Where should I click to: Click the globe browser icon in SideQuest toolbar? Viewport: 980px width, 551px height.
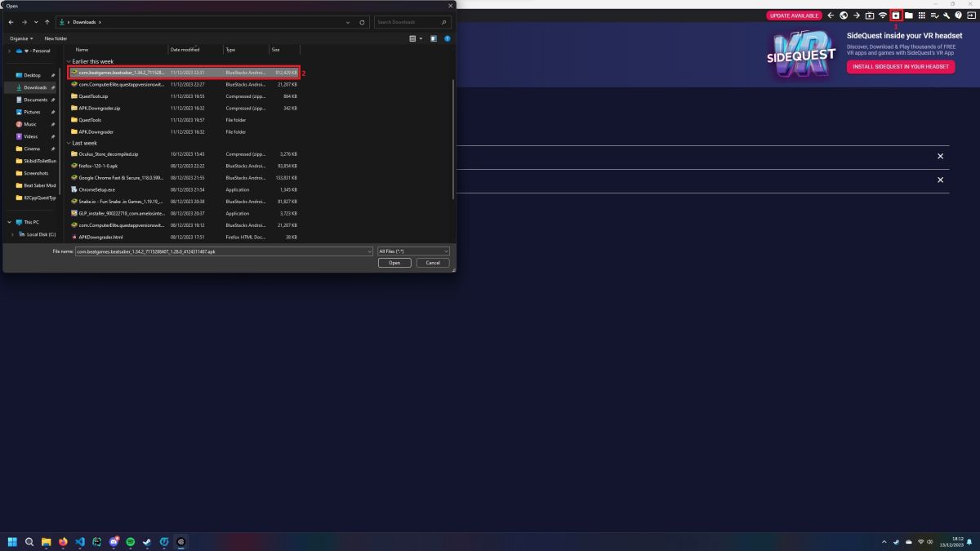click(x=844, y=16)
